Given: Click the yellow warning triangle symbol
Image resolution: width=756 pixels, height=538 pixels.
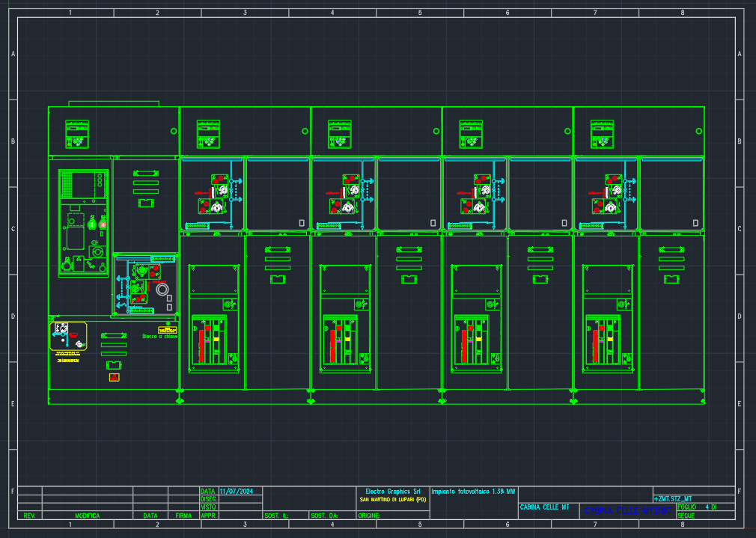Looking at the screenshot, I should [x=115, y=377].
